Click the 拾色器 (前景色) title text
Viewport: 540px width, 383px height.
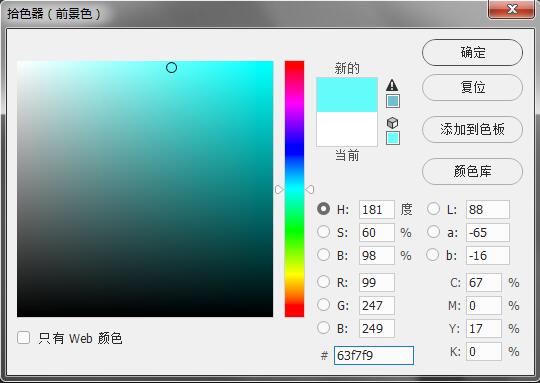pos(54,14)
